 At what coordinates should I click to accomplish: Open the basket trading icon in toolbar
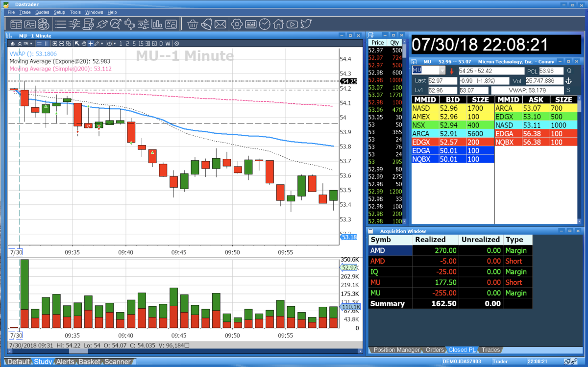pos(193,24)
